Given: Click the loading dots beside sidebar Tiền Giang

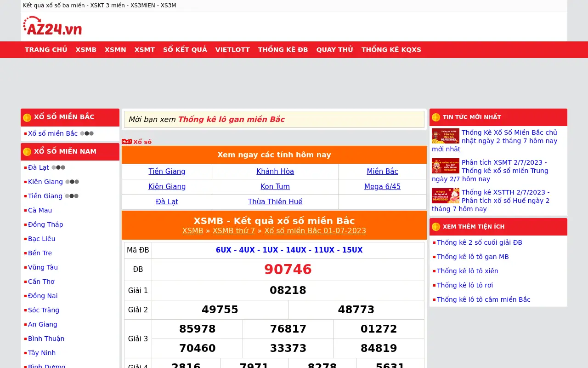Looking at the screenshot, I should click(x=72, y=196).
